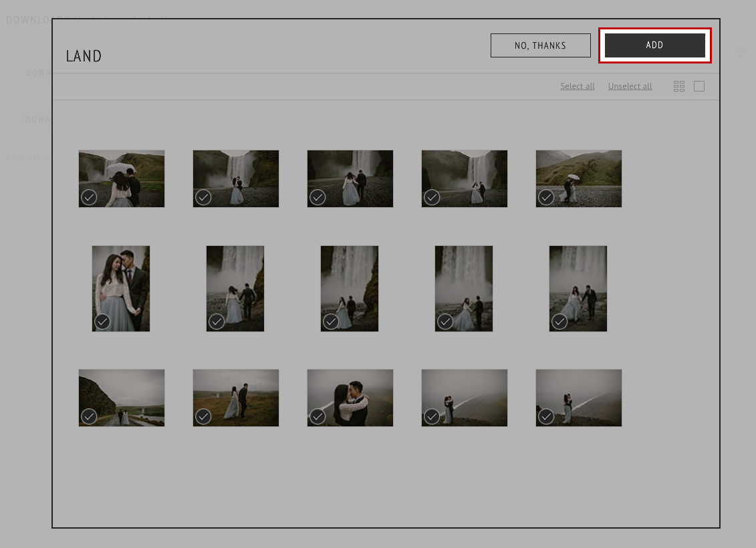Uncheck portrait close-up couple photo checkmark

[x=102, y=321]
